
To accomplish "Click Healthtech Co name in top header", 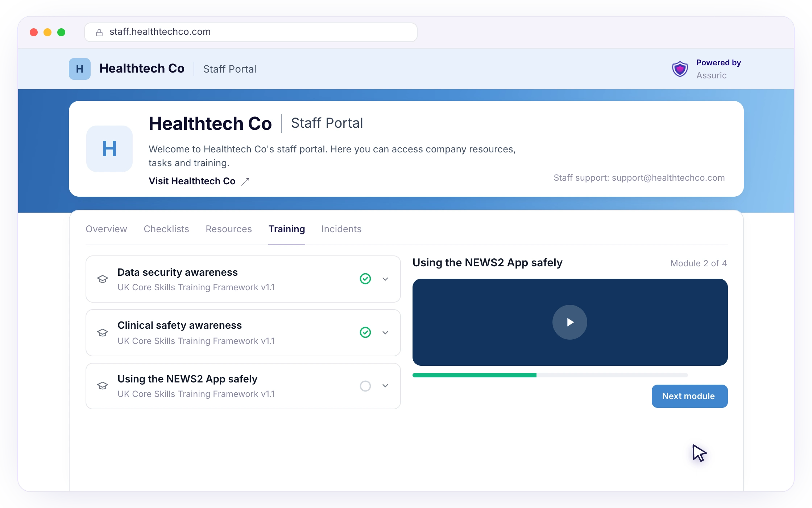I will [x=142, y=69].
